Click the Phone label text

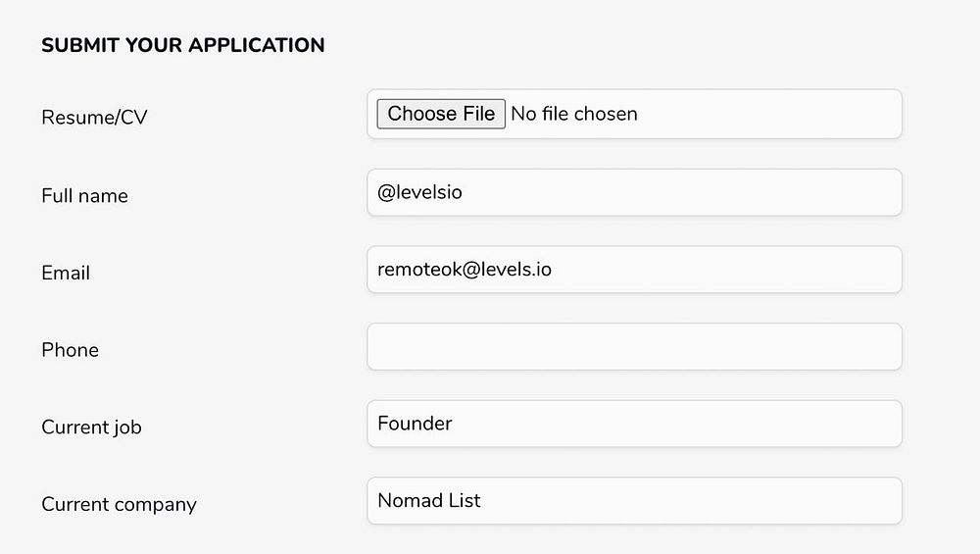[70, 350]
